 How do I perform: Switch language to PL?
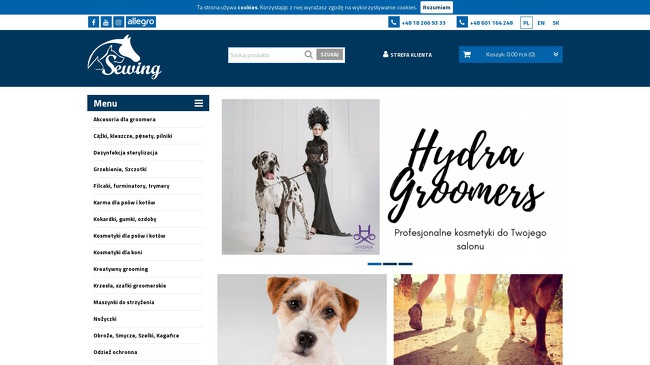click(x=526, y=23)
